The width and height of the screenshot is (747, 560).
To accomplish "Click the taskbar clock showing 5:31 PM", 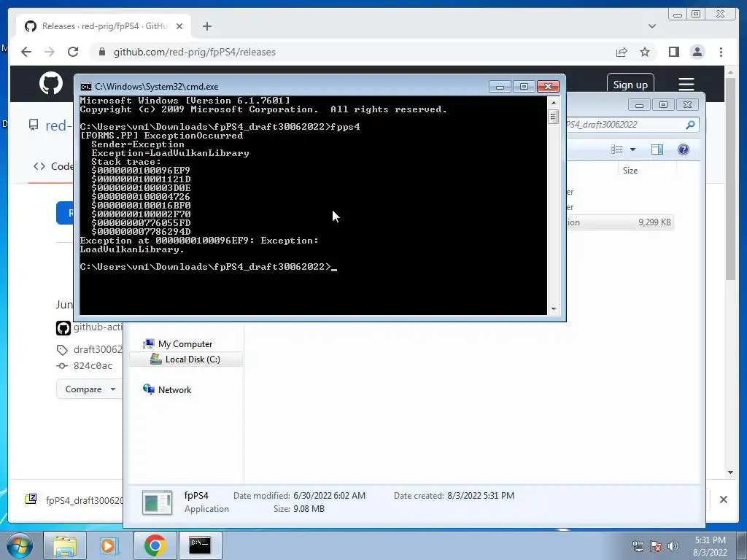I will (710, 546).
